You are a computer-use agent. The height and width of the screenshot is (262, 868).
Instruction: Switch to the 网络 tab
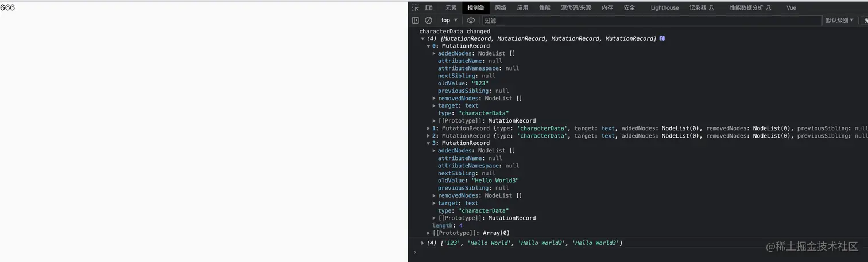pyautogui.click(x=501, y=7)
